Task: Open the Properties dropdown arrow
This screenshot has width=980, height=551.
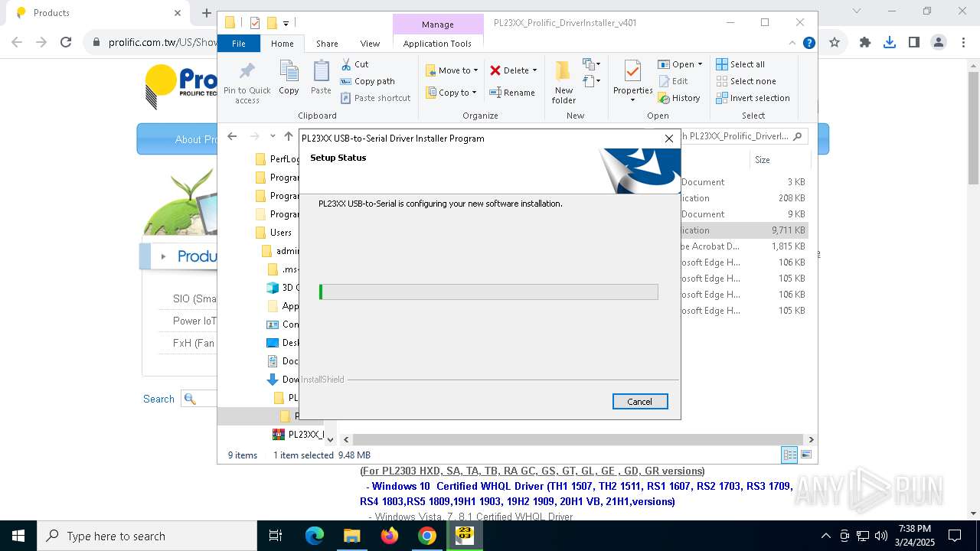Action: (632, 100)
